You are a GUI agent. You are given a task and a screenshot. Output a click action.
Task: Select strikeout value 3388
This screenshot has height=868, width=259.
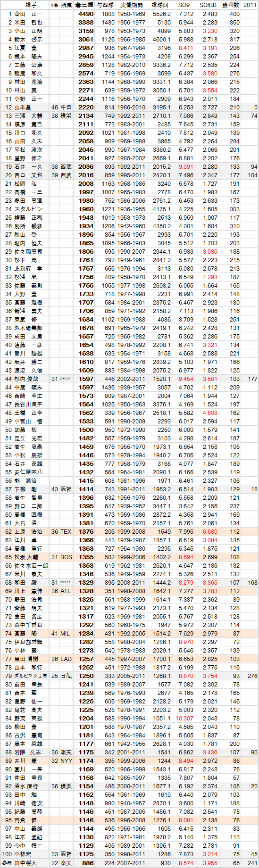click(84, 22)
